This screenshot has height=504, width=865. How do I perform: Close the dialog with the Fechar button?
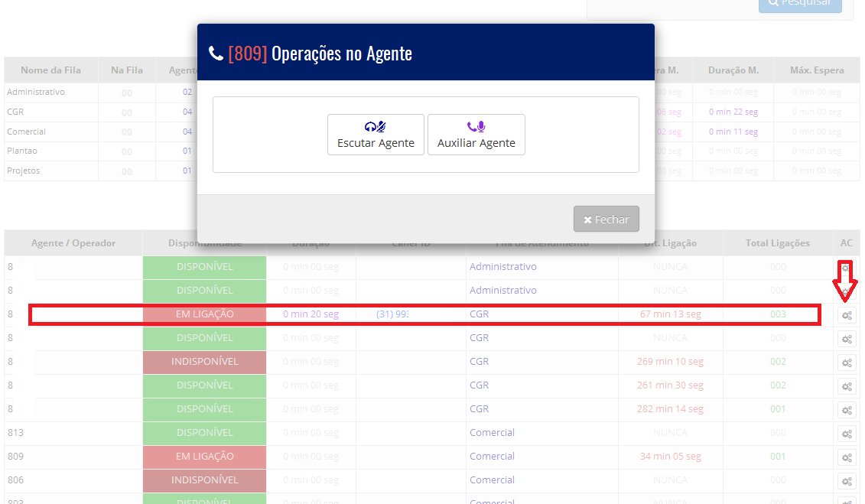pos(606,219)
